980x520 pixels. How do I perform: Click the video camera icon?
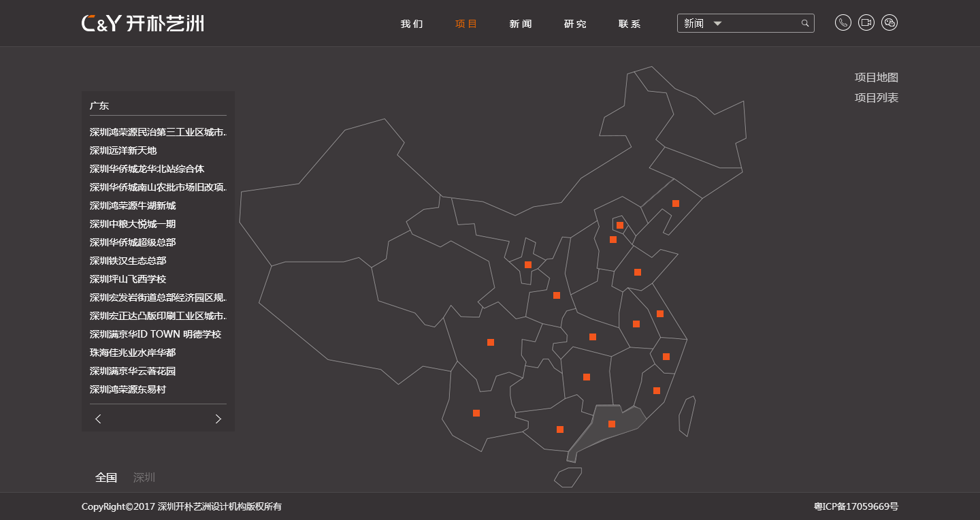866,22
